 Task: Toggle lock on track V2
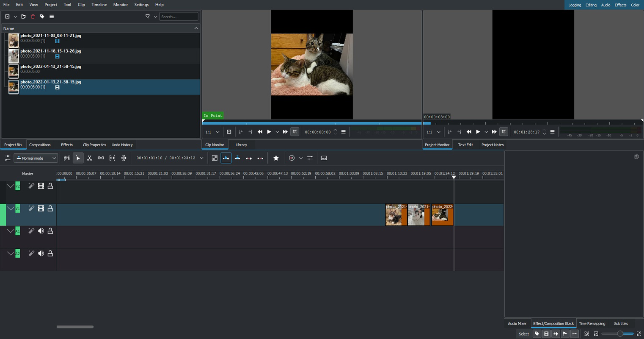pyautogui.click(x=50, y=186)
